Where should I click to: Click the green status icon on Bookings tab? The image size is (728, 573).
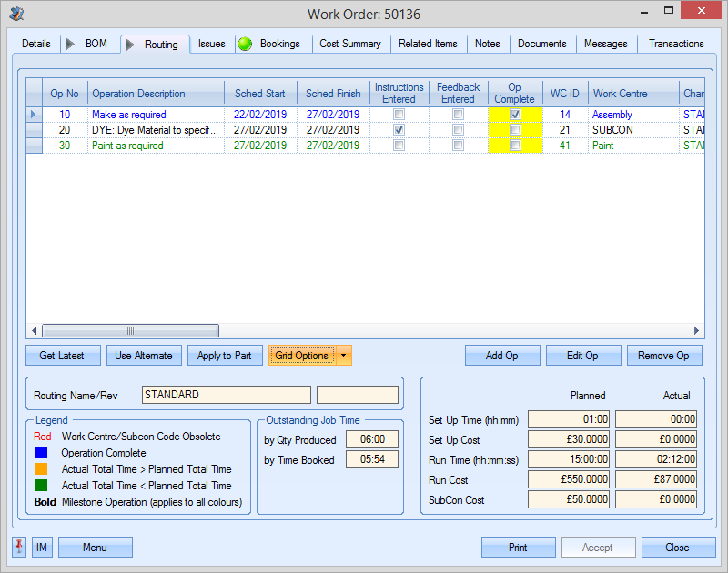point(244,43)
